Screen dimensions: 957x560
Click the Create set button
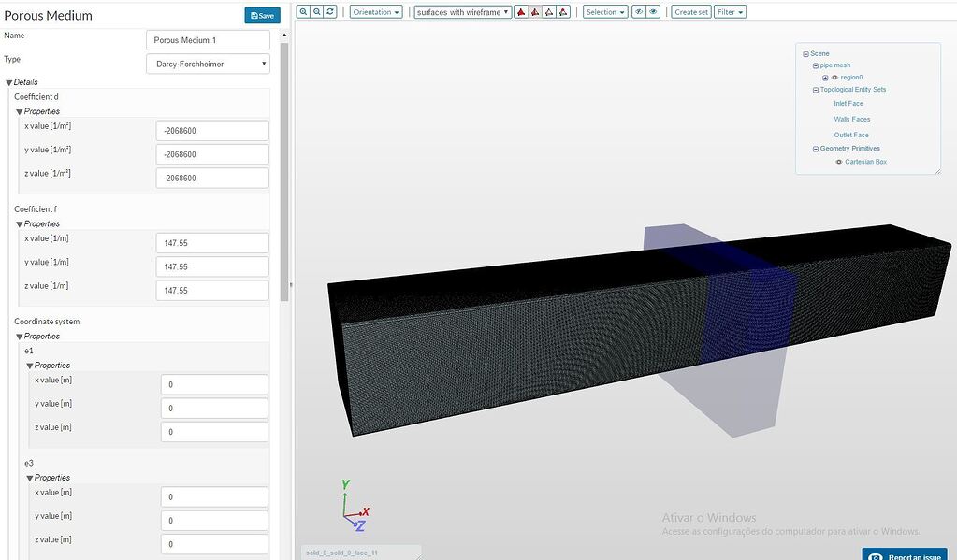pos(690,11)
